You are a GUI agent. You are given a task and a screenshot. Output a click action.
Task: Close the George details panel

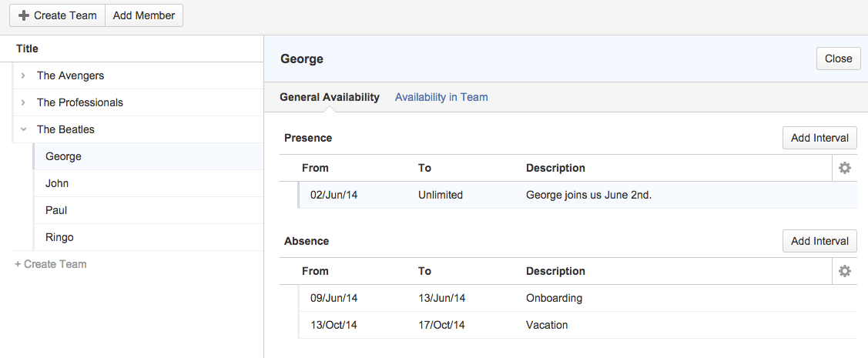[838, 59]
